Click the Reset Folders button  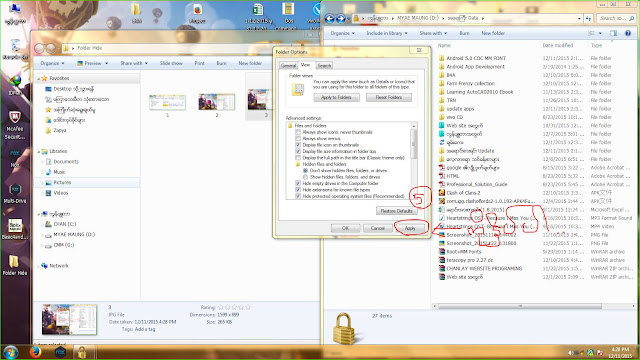tap(389, 98)
